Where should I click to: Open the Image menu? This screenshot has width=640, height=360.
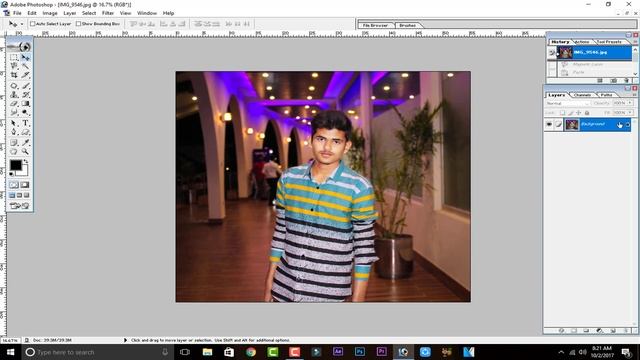(50, 13)
